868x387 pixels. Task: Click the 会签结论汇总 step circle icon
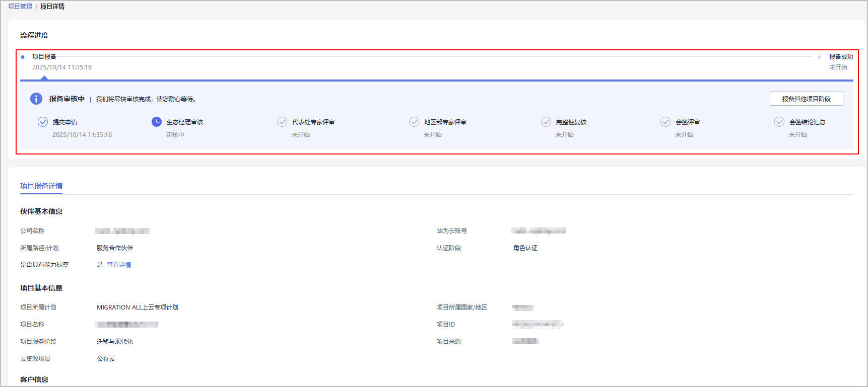[779, 122]
